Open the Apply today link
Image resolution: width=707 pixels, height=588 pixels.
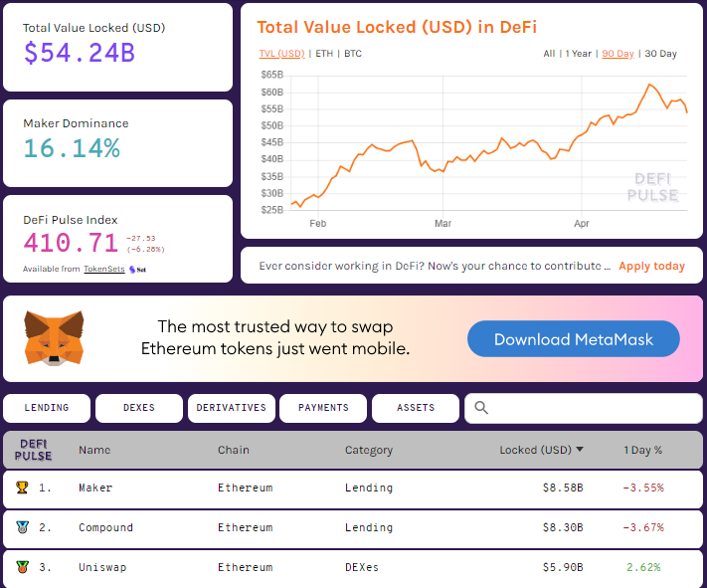click(651, 266)
